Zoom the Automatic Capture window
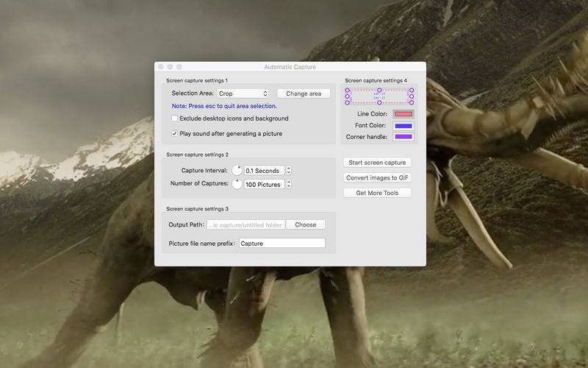 click(179, 66)
